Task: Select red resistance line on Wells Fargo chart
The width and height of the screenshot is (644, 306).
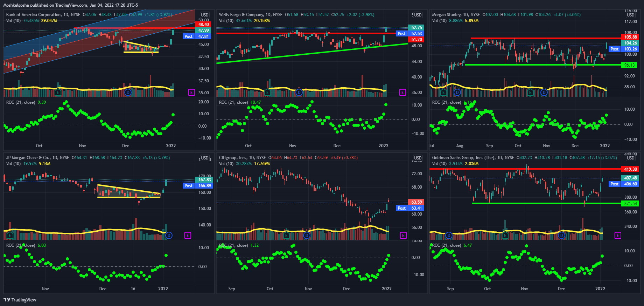Action: pos(312,33)
